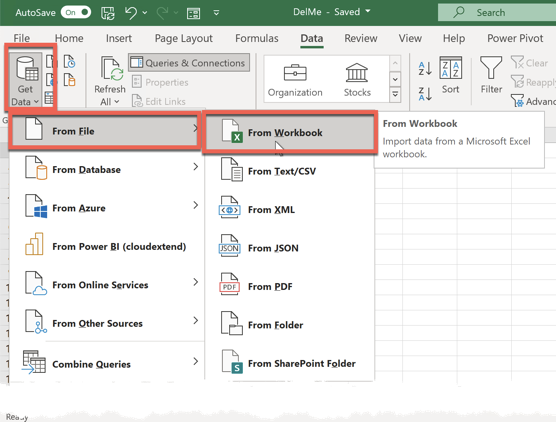Click the Edit Links button
Screen dimensions: 556x422
coord(159,101)
